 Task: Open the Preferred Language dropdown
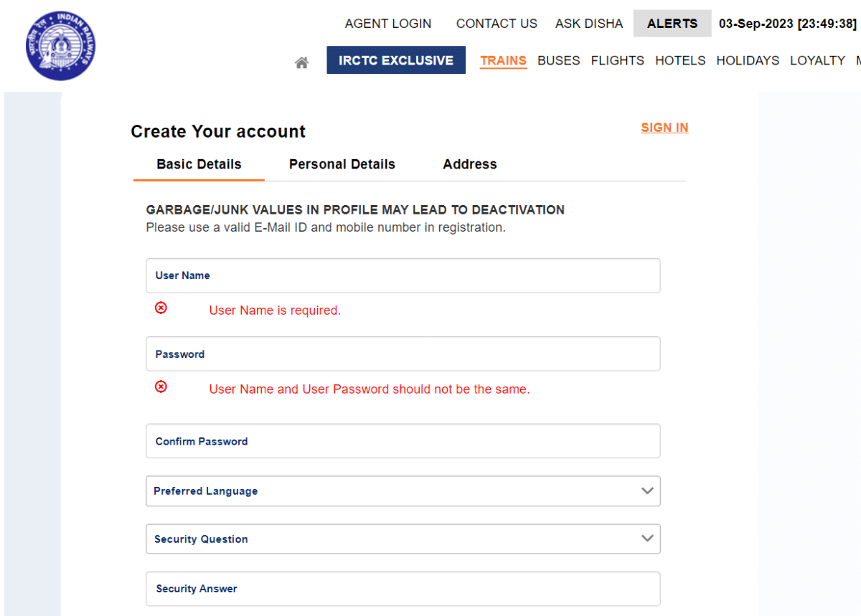(x=403, y=491)
